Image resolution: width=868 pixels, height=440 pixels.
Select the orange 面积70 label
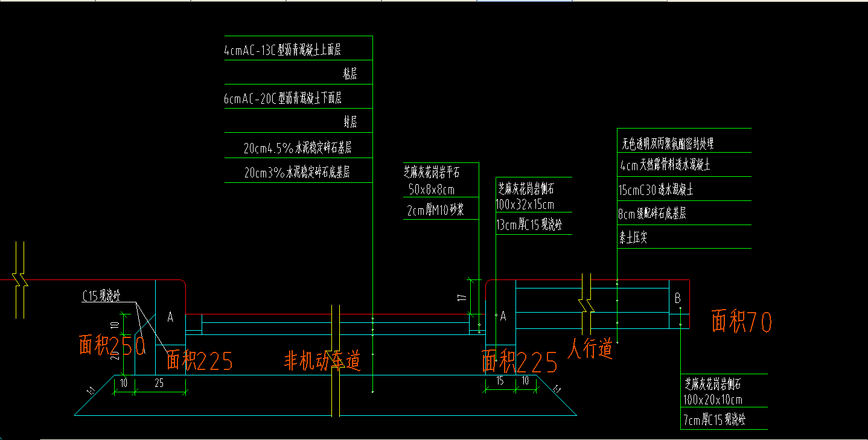click(742, 322)
